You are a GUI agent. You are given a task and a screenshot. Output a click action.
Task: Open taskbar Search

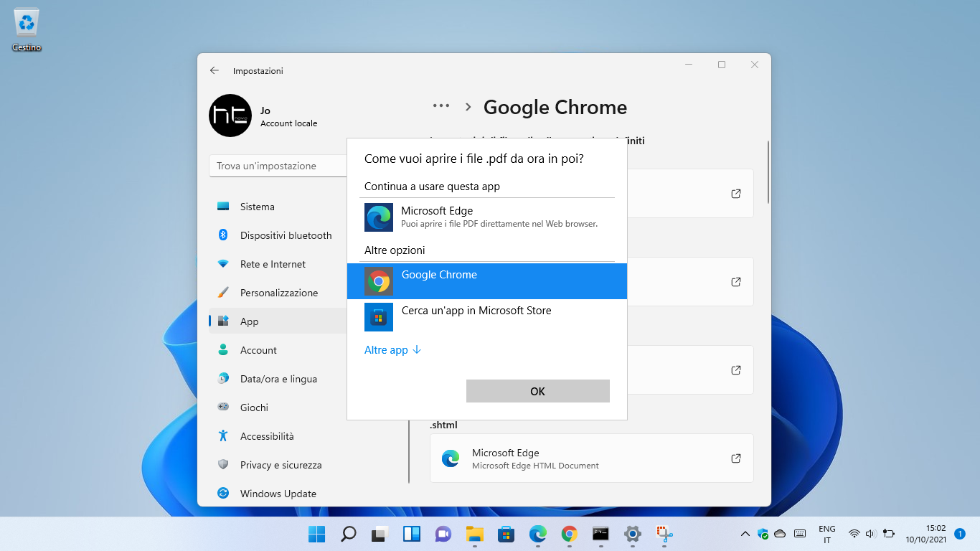[348, 534]
